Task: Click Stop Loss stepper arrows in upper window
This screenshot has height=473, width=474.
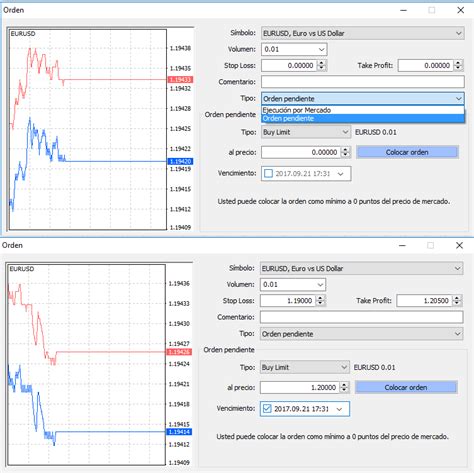Action: click(x=321, y=66)
